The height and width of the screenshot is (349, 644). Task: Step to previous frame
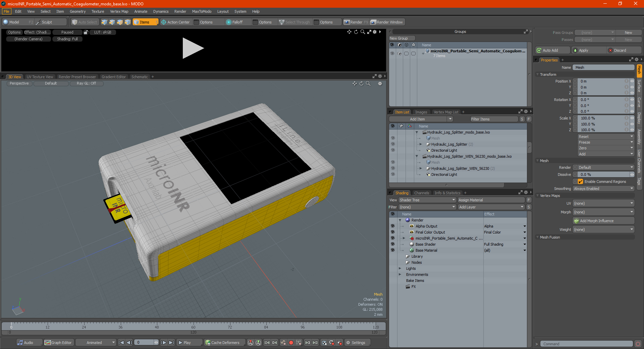129,343
